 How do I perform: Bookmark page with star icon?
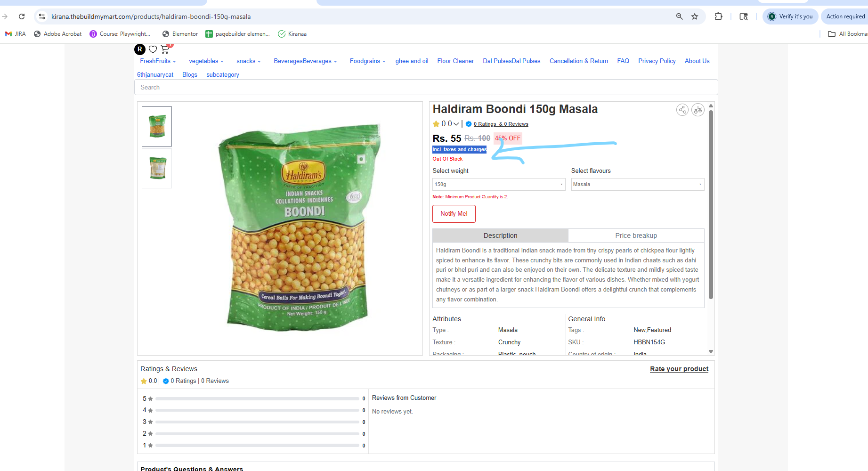(x=695, y=16)
